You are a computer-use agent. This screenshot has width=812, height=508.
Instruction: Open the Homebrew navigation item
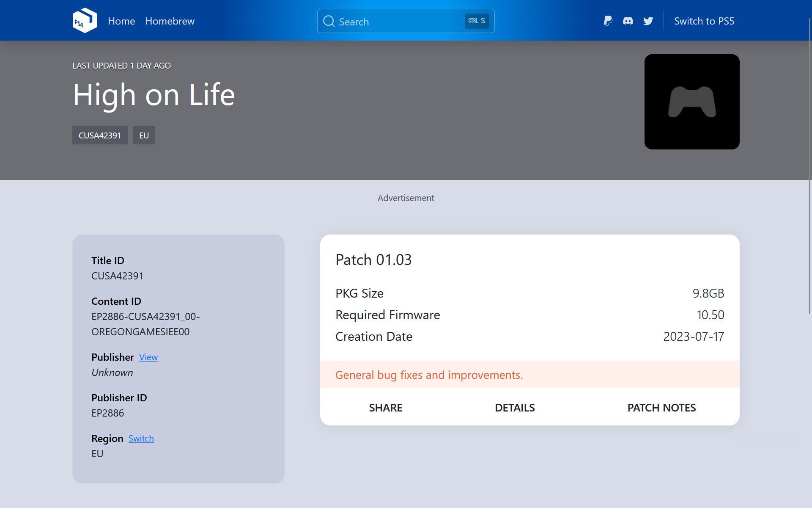[170, 21]
